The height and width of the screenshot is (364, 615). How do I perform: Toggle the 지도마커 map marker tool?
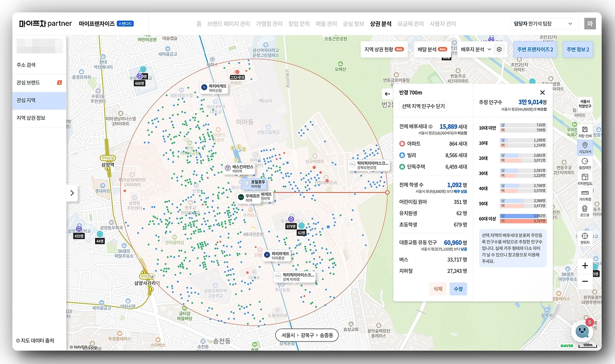[x=585, y=147]
